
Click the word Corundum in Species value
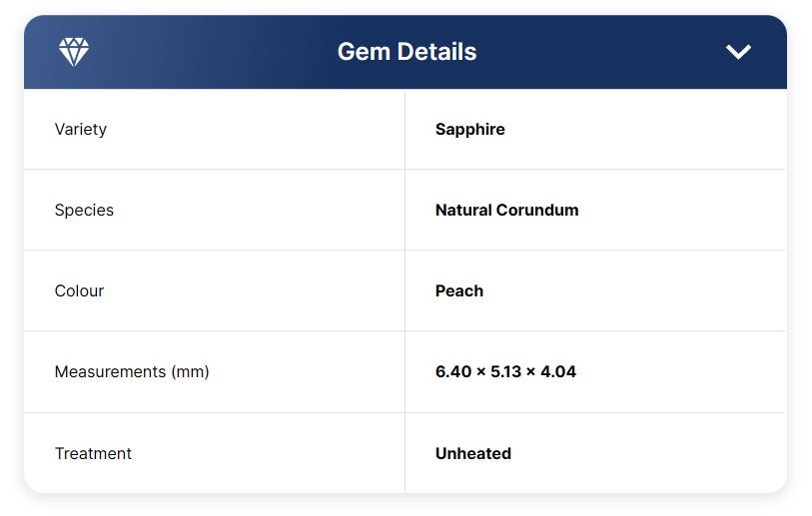537,211
